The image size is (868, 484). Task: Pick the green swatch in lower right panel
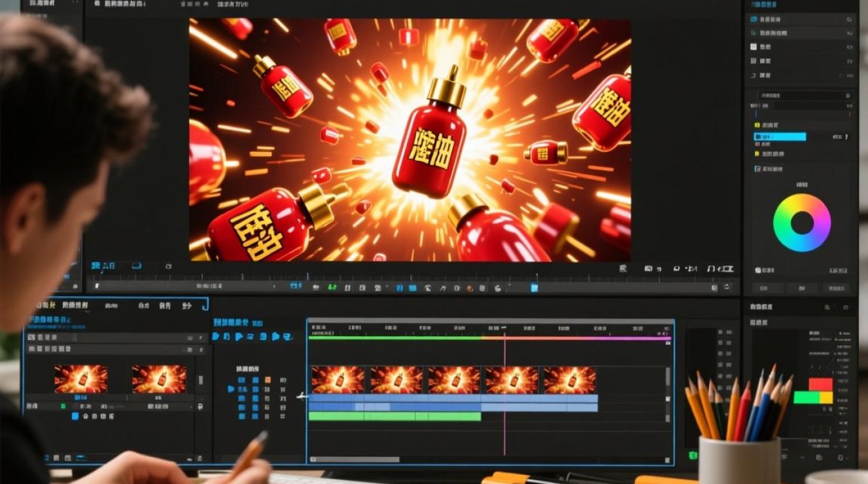click(807, 398)
